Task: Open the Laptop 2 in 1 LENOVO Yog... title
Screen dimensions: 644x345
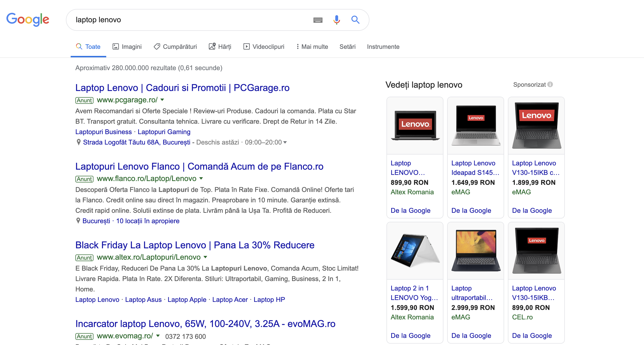Action: [x=414, y=293]
